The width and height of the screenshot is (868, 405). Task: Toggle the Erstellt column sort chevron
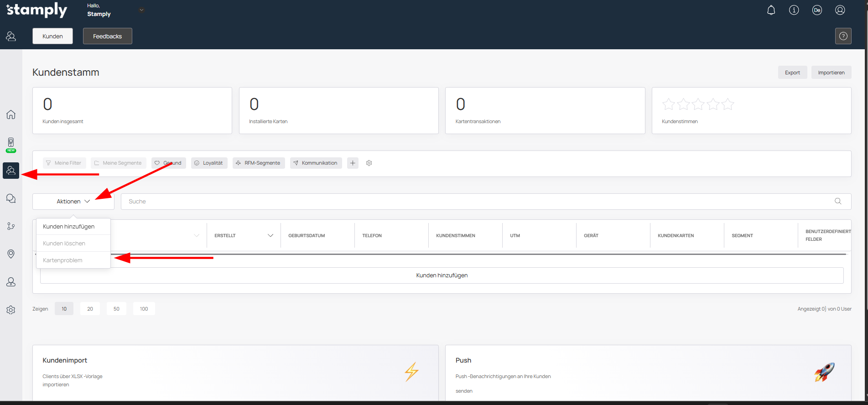click(270, 236)
